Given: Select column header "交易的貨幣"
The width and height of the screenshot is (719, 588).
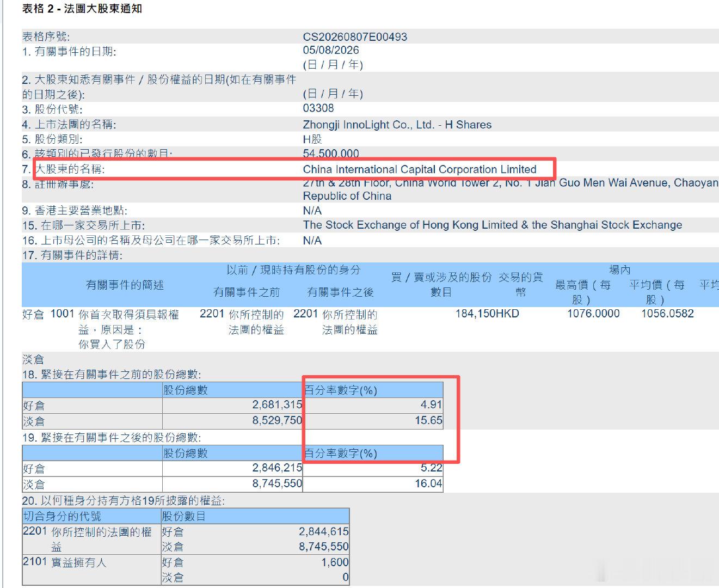Looking at the screenshot, I should (521, 285).
